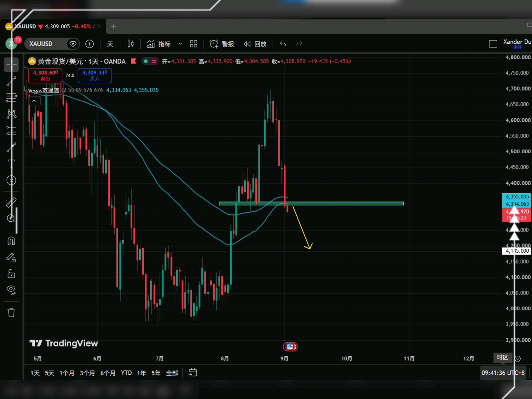The height and width of the screenshot is (399, 532).
Task: Select the 3个月 range tab
Action: [x=87, y=373]
